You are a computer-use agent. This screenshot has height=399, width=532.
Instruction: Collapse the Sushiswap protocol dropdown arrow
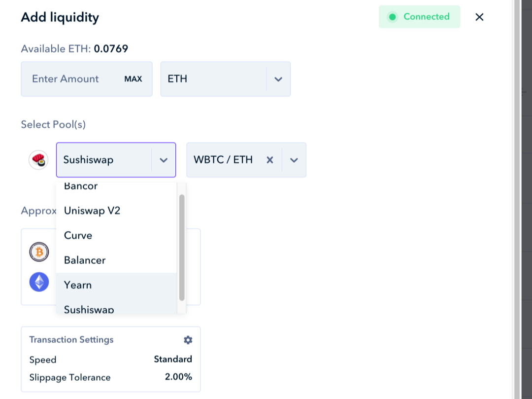point(164,160)
